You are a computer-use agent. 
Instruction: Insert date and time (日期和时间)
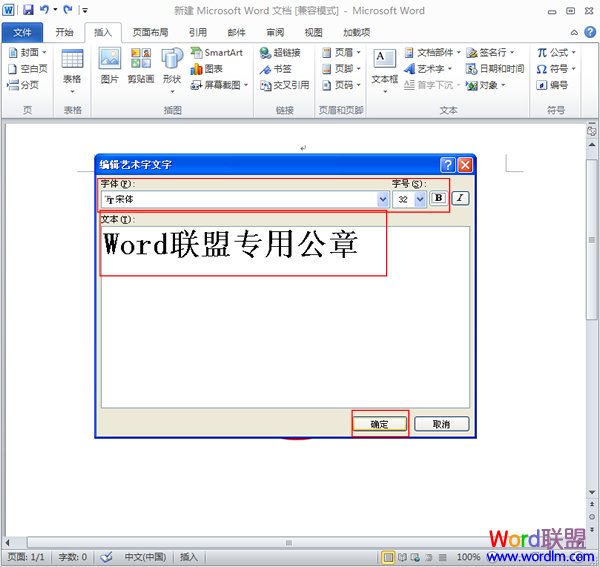click(495, 68)
